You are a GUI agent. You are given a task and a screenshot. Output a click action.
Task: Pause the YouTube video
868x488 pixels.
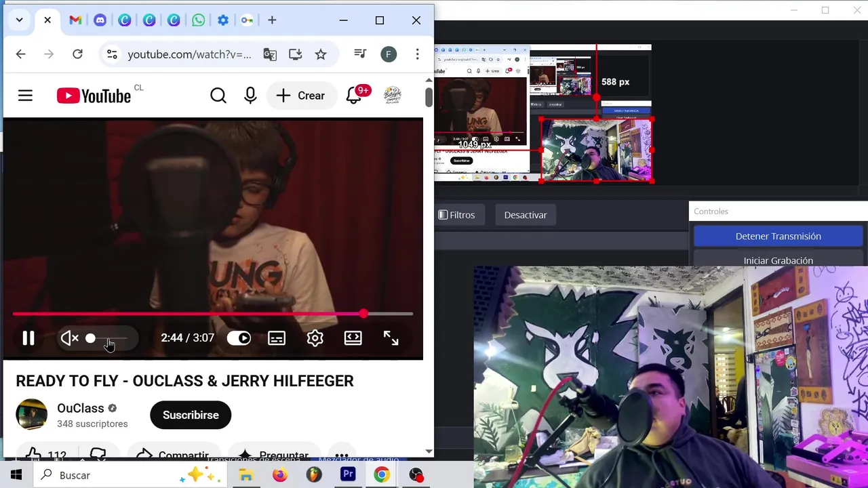(x=28, y=338)
